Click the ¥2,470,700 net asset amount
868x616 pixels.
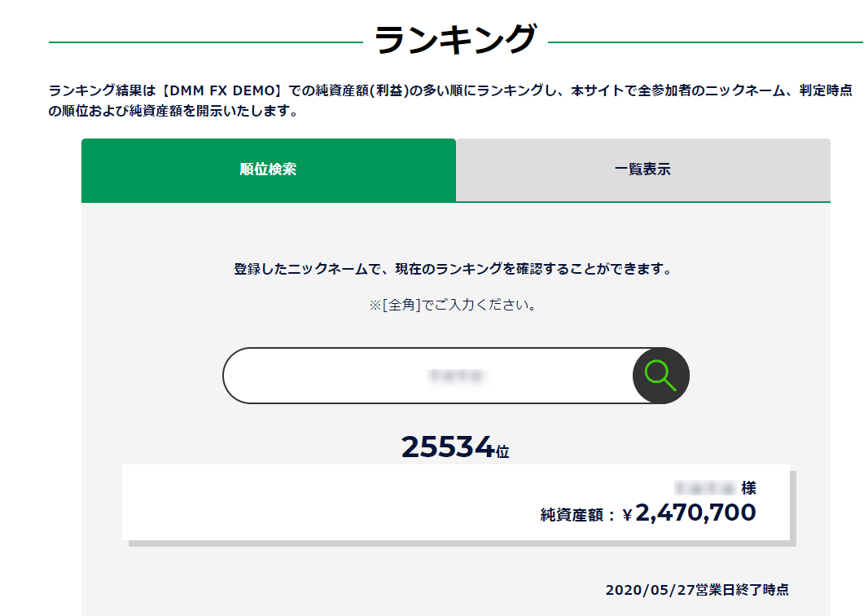point(689,513)
